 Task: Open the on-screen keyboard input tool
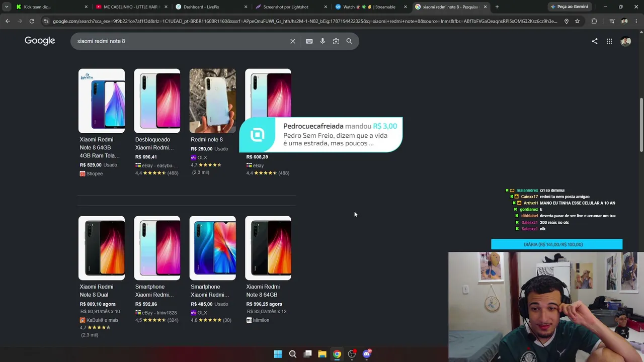309,41
